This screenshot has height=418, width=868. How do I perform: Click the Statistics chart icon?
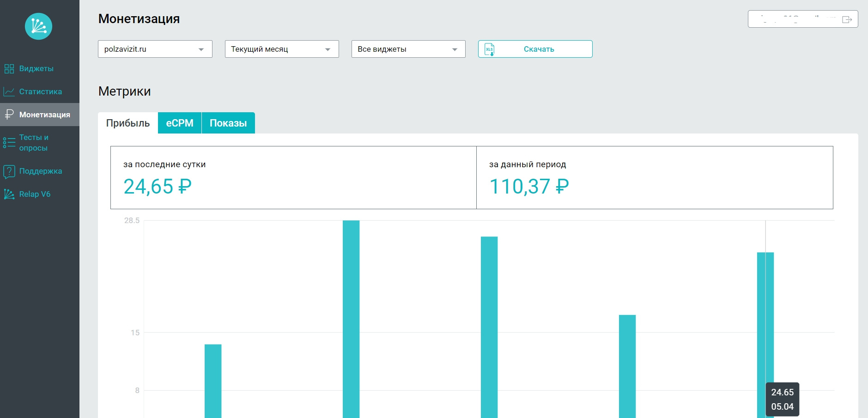coord(9,92)
